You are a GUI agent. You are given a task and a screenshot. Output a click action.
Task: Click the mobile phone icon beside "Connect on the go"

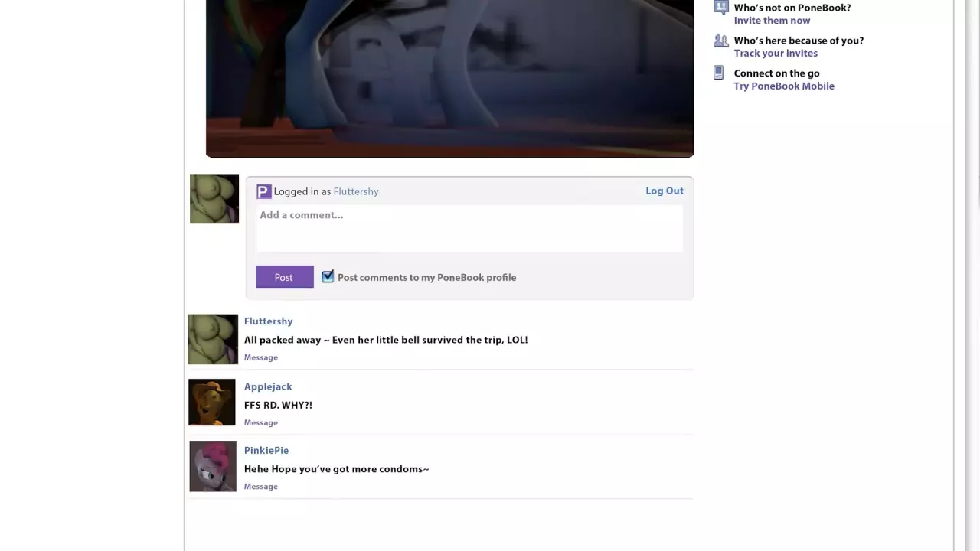click(x=718, y=73)
